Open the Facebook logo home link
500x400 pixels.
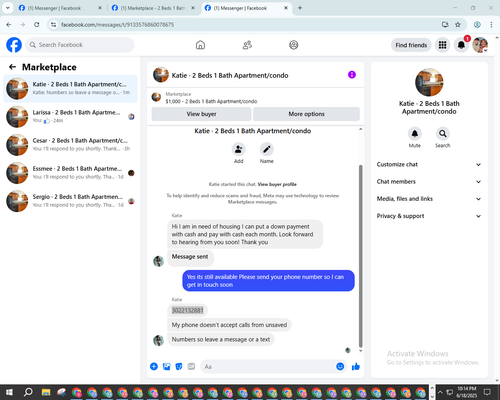14,45
